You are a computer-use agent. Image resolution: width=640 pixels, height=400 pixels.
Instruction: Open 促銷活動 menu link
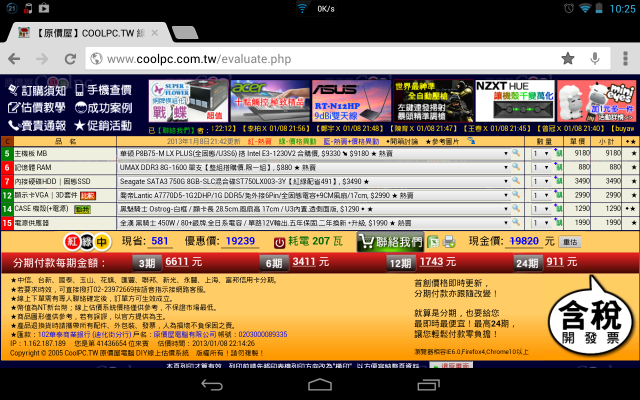click(x=104, y=125)
